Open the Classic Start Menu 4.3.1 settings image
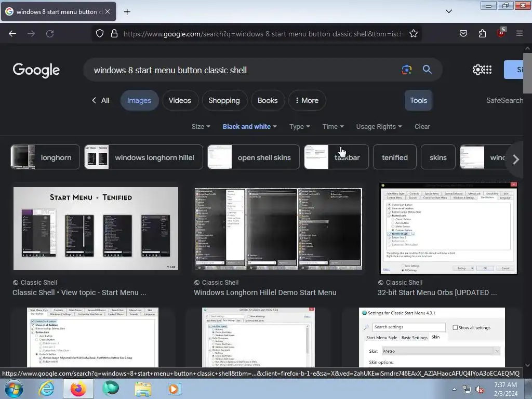The height and width of the screenshot is (399, 532). 432,337
